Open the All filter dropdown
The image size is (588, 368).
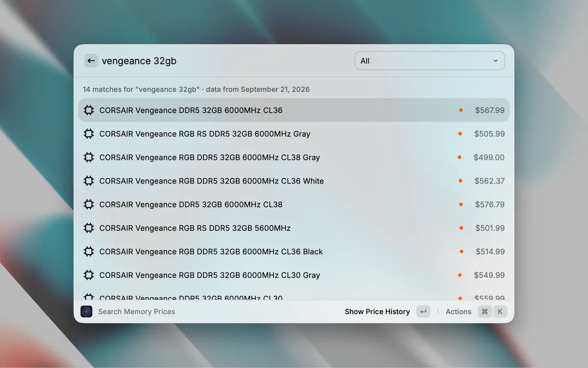coord(430,61)
